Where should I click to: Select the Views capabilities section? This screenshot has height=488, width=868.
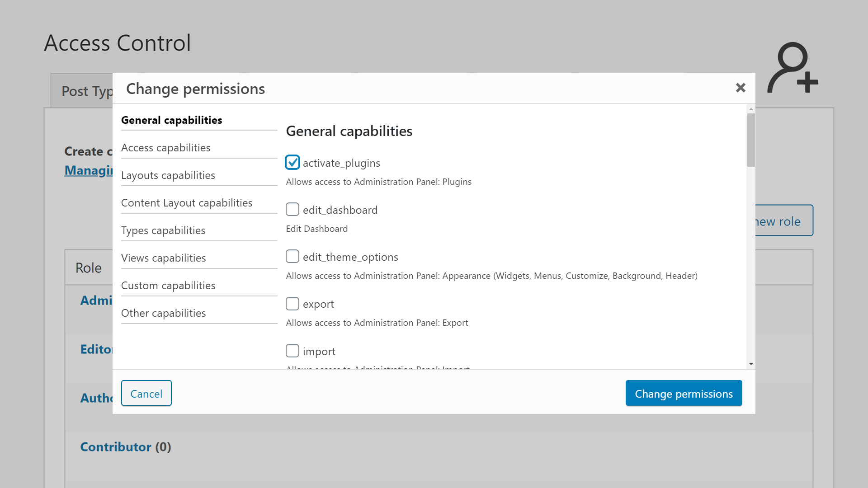tap(163, 258)
